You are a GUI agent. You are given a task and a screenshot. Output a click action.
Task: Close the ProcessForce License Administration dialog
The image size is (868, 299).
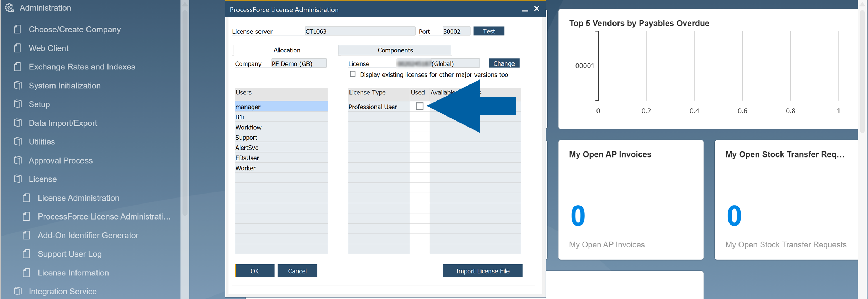coord(537,9)
